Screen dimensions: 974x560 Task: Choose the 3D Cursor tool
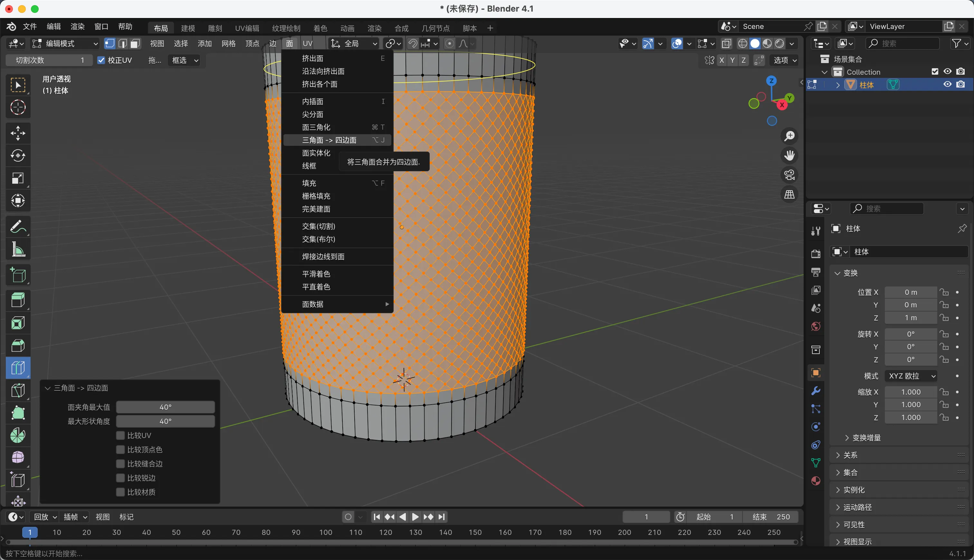pos(18,107)
